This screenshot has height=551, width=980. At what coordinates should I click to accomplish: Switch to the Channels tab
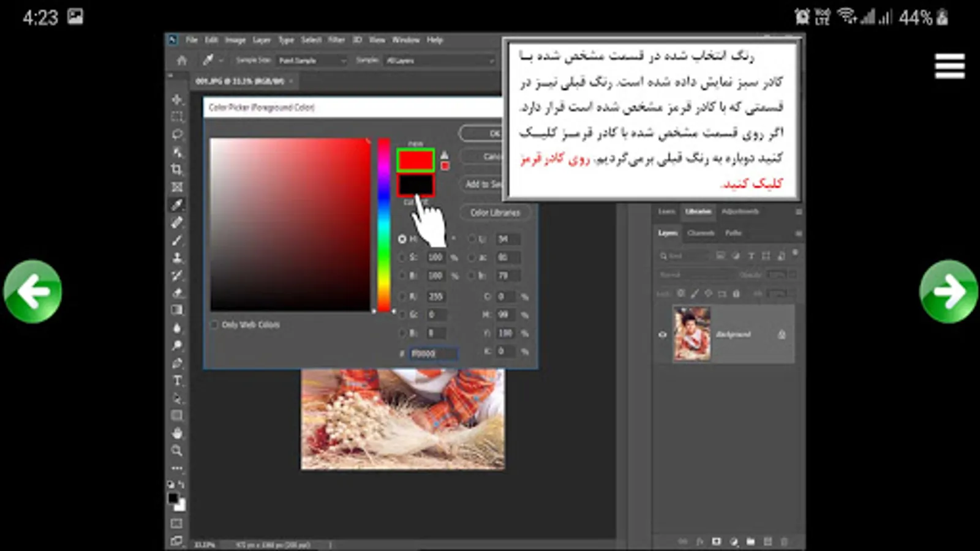tap(701, 233)
